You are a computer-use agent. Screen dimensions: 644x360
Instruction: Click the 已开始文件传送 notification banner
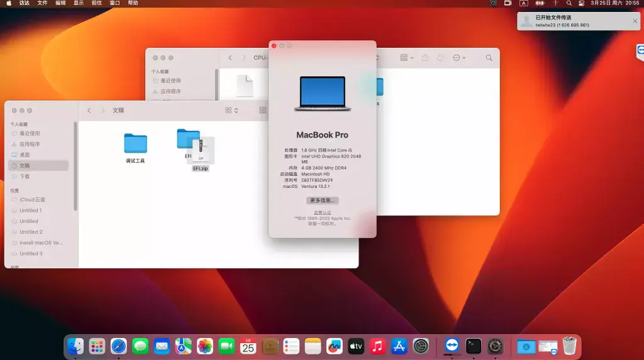point(579,21)
